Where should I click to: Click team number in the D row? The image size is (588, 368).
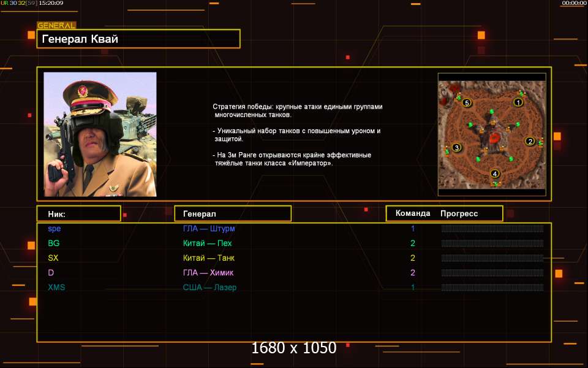pos(412,272)
